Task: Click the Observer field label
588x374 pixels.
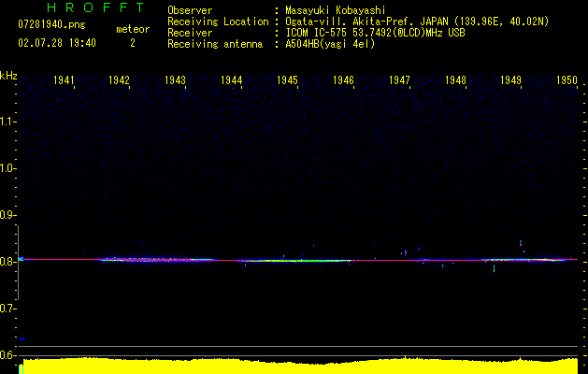Action: [x=190, y=10]
